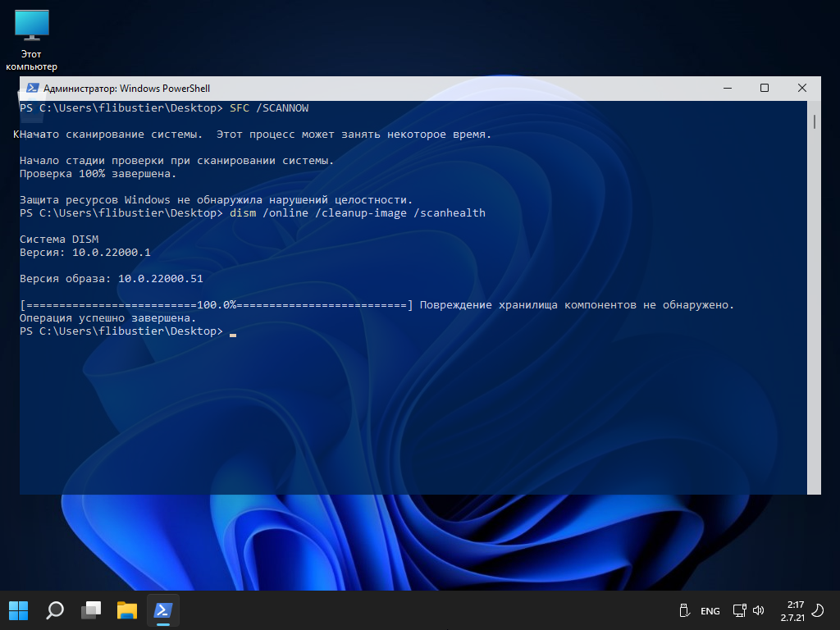
Task: Open the network status tray icon
Action: [738, 610]
